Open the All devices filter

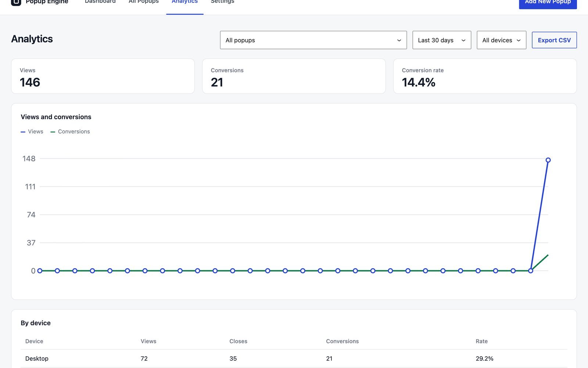(501, 40)
